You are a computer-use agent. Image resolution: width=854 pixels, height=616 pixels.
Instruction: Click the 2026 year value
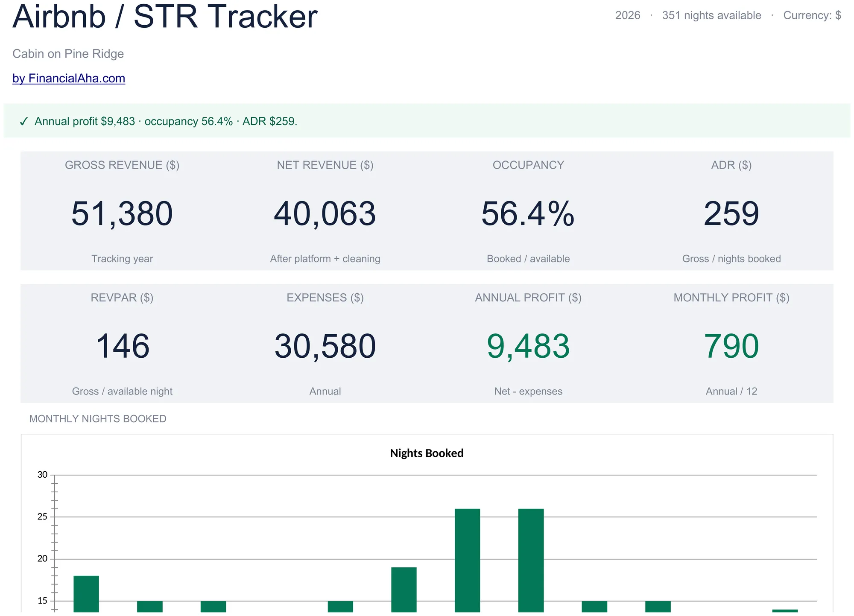628,15
